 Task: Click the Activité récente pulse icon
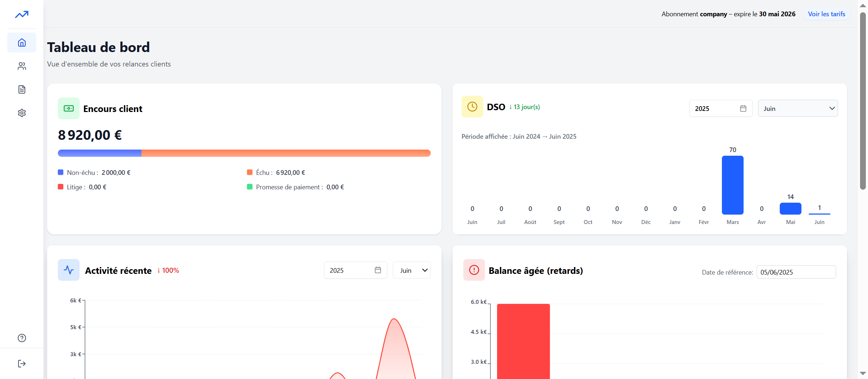pos(69,270)
